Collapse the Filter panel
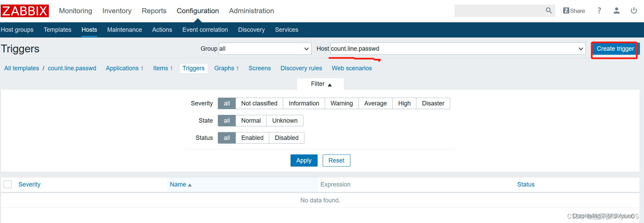This screenshot has height=223, width=644. point(321,84)
